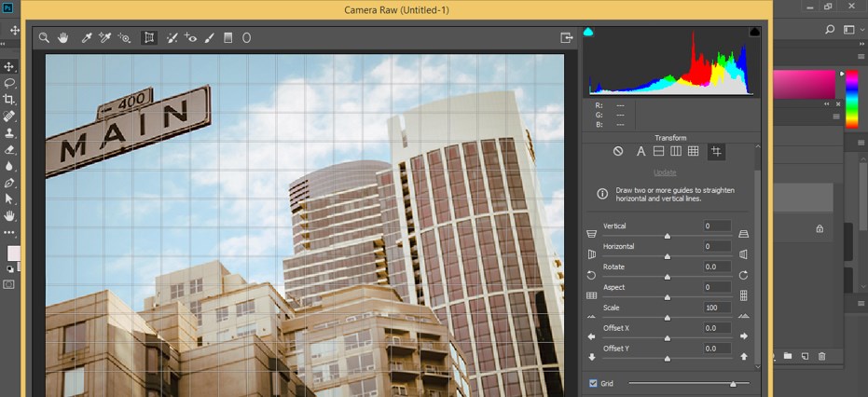Image resolution: width=868 pixels, height=397 pixels.
Task: Toggle highlight clipping warning in histogram
Action: pos(754,32)
